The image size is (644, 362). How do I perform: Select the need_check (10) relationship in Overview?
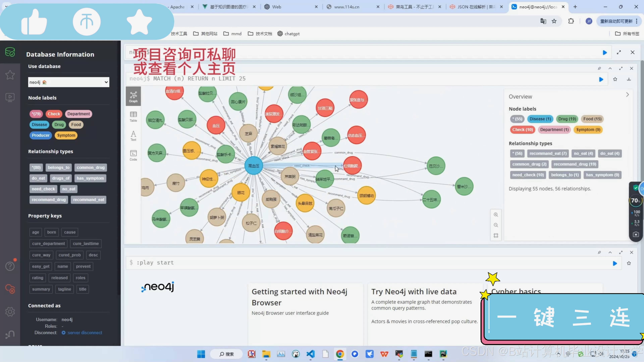(528, 175)
